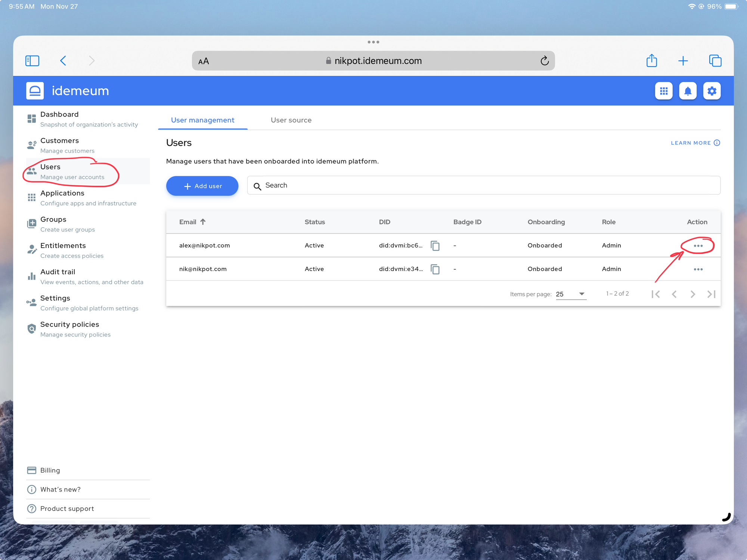Image resolution: width=747 pixels, height=560 pixels.
Task: Open the apps grid icon in header
Action: (x=664, y=91)
